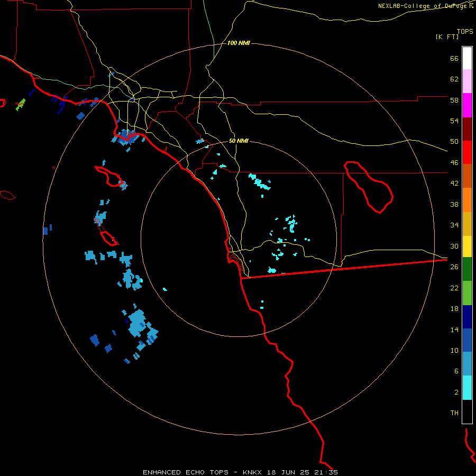Click the cyan legend band at the bottom
This screenshot has width=476, height=476.
[x=467, y=388]
